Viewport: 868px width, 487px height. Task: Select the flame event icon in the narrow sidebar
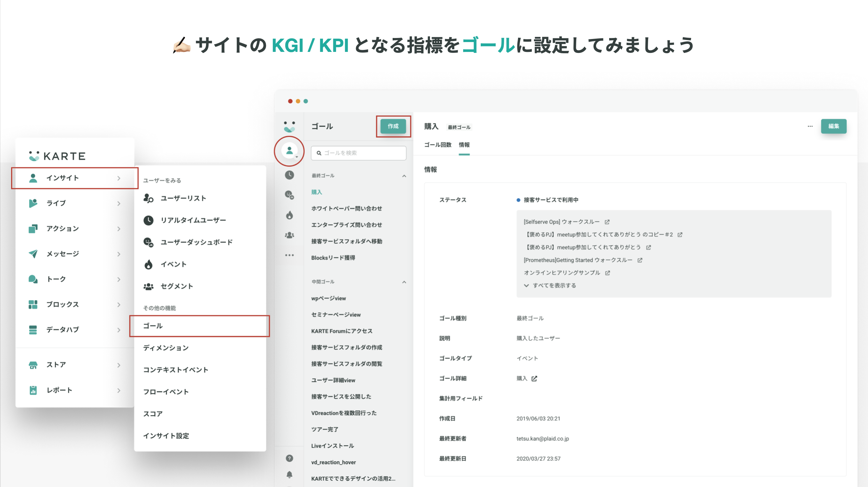tap(289, 215)
